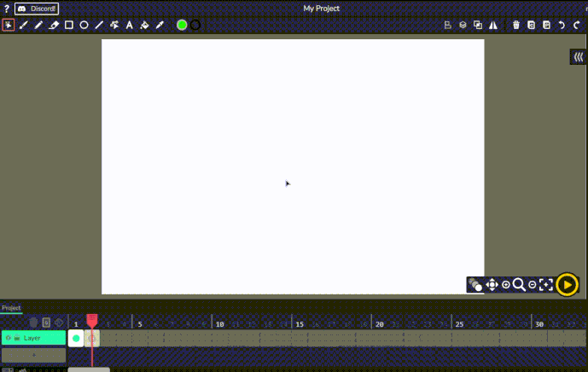This screenshot has height=372, width=588.
Task: Select the Rectangle tool
Action: click(69, 25)
